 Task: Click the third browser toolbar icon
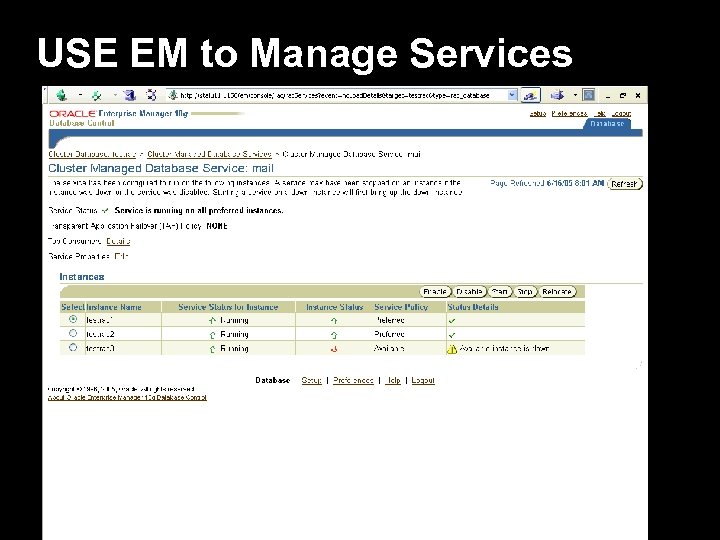click(130, 95)
